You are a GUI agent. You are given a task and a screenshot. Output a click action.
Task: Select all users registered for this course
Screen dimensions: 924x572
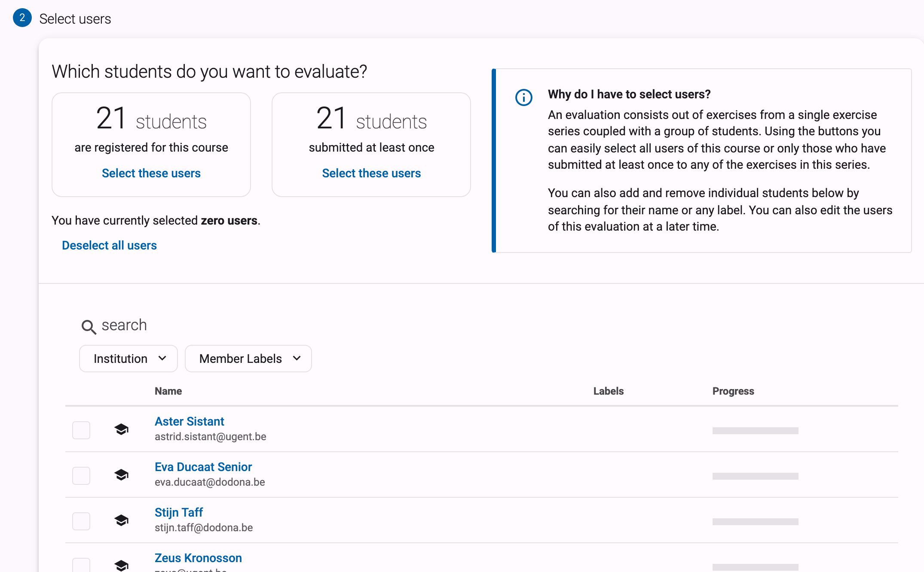[151, 173]
